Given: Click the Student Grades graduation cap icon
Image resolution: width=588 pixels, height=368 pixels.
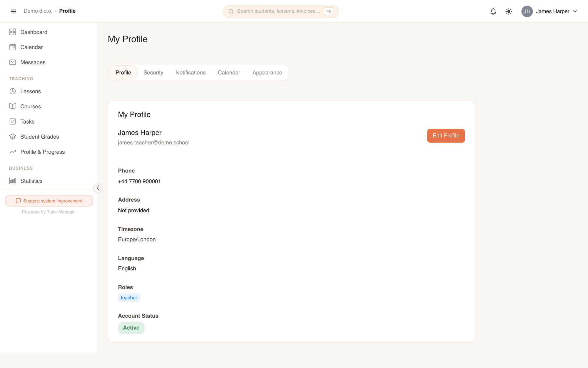Looking at the screenshot, I should click(13, 137).
